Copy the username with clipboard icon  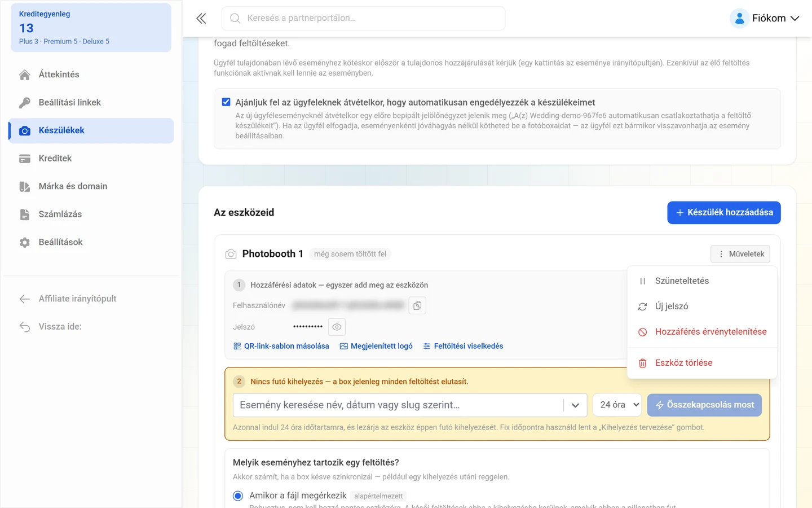(x=417, y=305)
